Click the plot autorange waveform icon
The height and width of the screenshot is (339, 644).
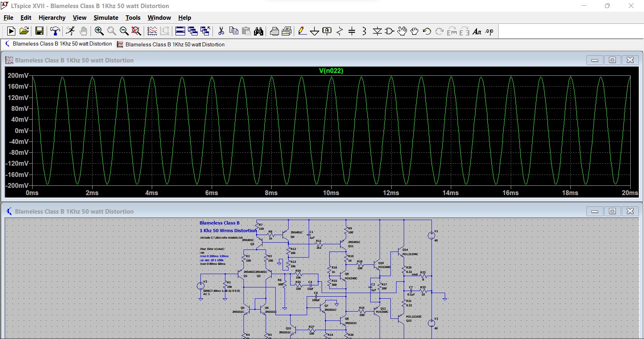pos(152,31)
